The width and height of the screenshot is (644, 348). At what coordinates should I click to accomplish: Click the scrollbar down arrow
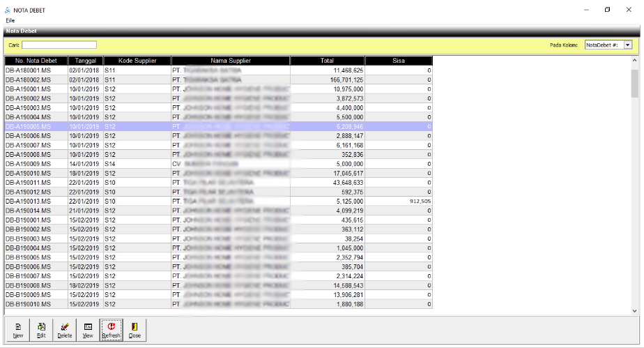(634, 311)
